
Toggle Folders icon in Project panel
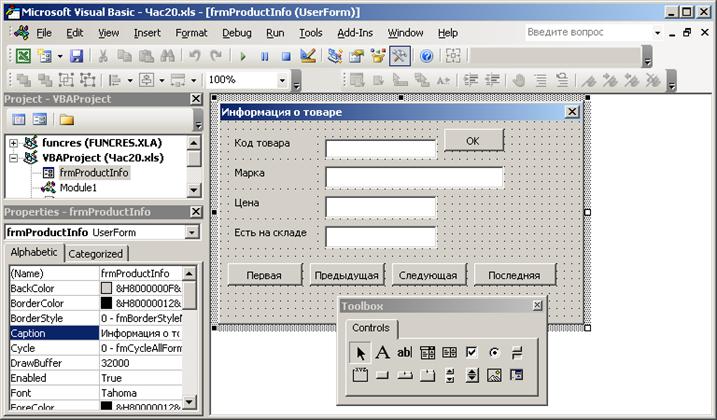66,120
